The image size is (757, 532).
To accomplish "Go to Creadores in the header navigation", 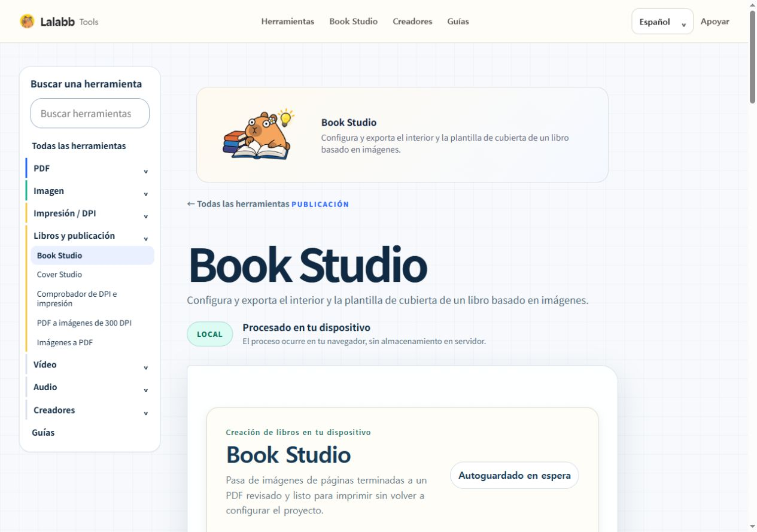I will (x=412, y=22).
